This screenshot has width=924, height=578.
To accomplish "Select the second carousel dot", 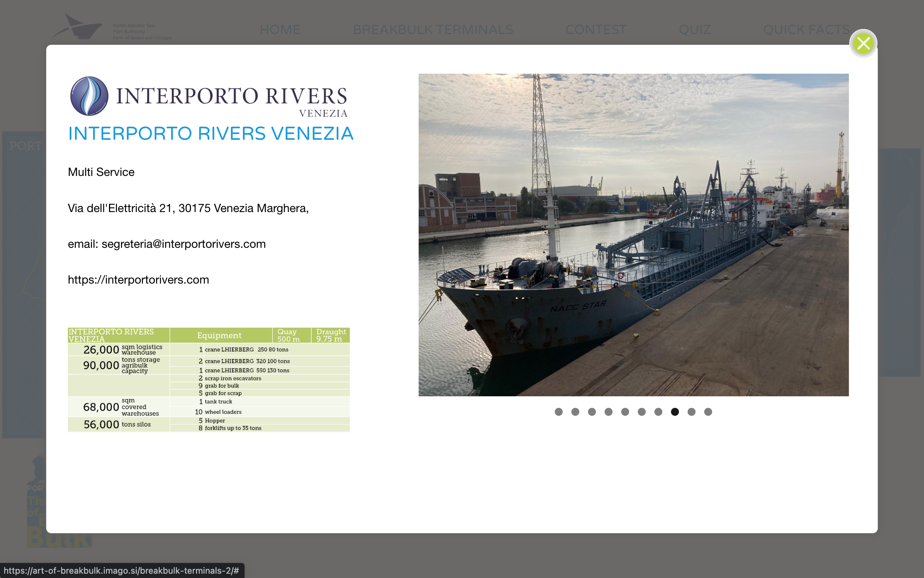I will pos(575,412).
